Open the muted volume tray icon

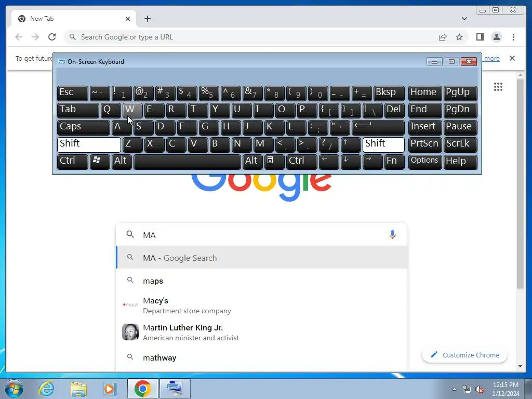pos(480,390)
